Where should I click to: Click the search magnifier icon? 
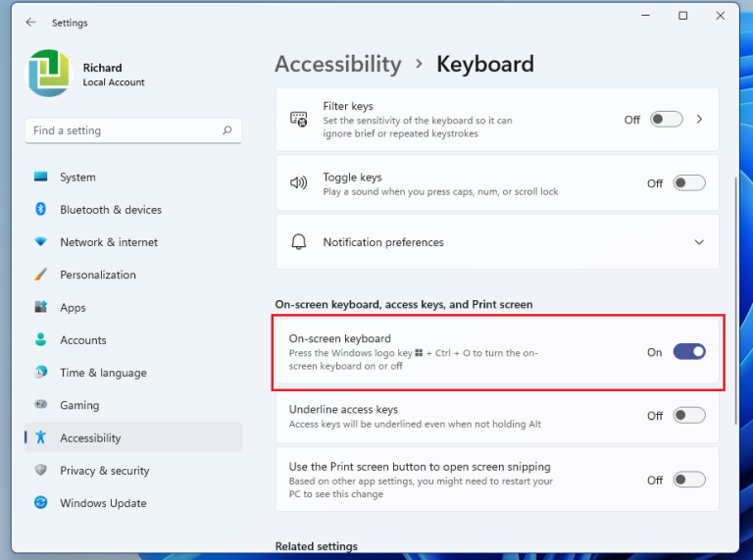click(x=227, y=130)
